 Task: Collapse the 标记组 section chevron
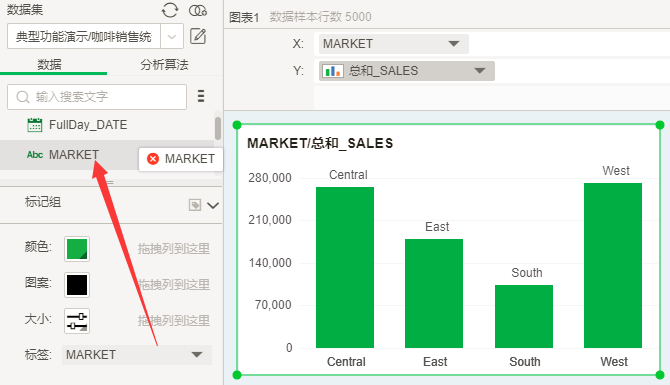(213, 206)
